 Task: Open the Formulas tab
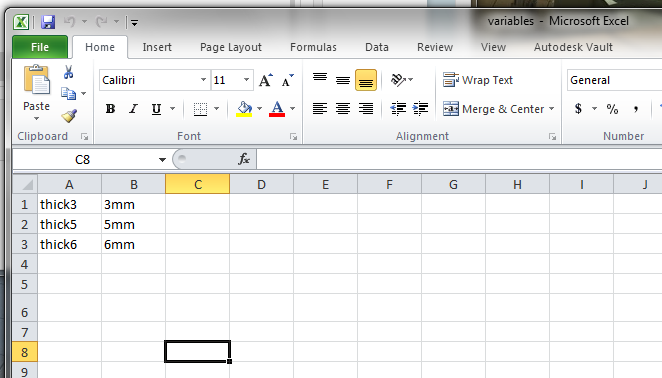tap(313, 47)
